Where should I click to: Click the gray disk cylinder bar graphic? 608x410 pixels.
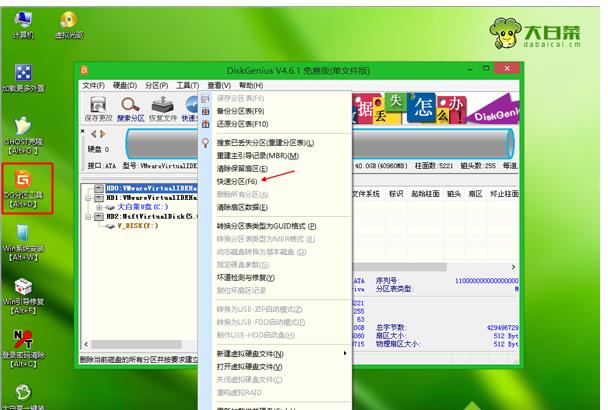[433, 143]
